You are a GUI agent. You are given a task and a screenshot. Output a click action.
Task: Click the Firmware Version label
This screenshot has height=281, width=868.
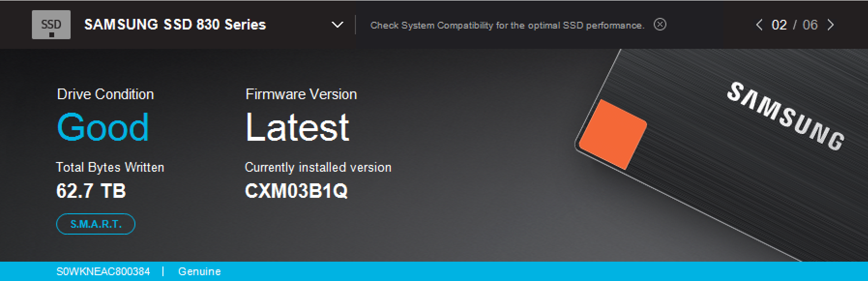[301, 94]
